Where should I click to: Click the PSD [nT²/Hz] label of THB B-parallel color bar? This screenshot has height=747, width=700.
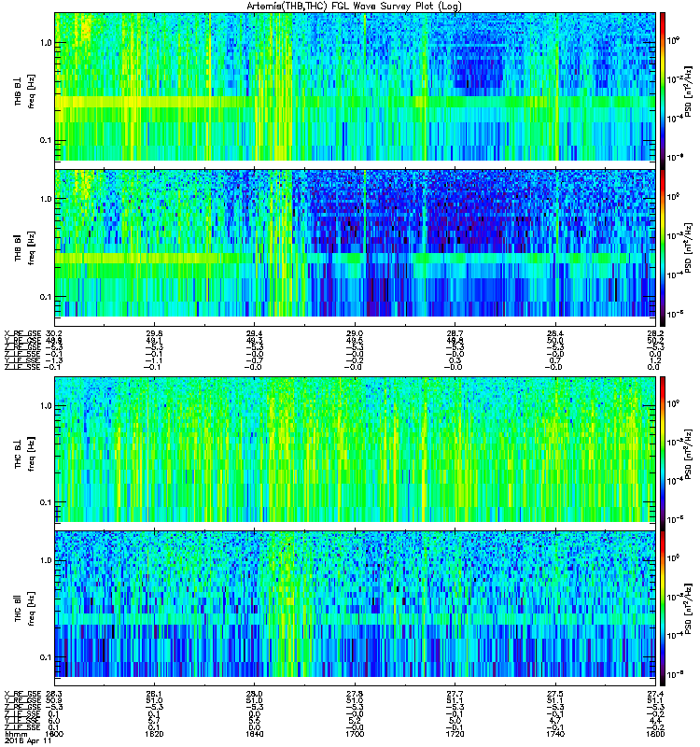point(688,247)
